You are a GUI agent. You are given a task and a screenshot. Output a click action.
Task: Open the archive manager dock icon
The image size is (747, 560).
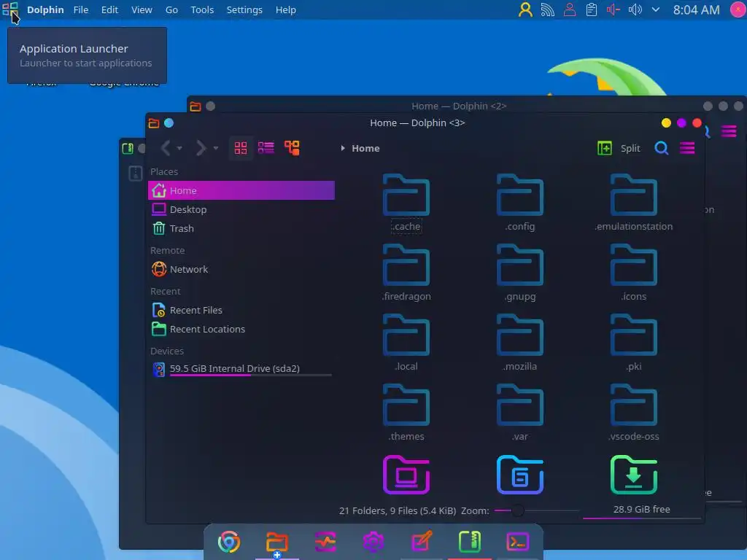[470, 542]
